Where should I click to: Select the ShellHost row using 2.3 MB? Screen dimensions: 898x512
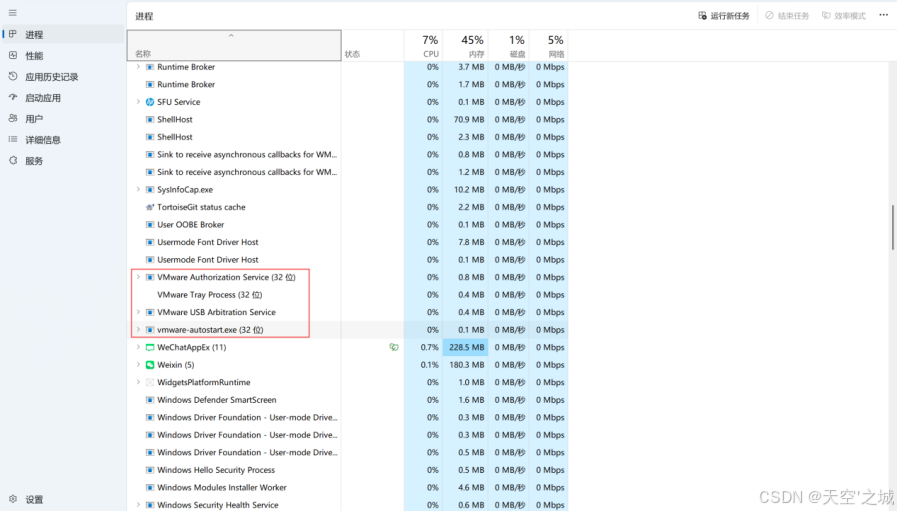tap(348, 137)
